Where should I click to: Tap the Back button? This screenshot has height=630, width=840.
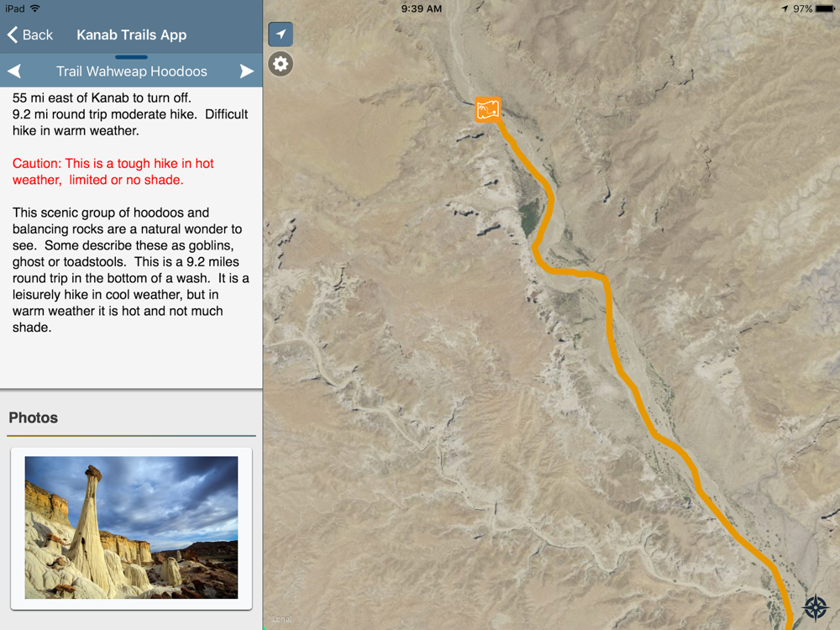[x=30, y=35]
